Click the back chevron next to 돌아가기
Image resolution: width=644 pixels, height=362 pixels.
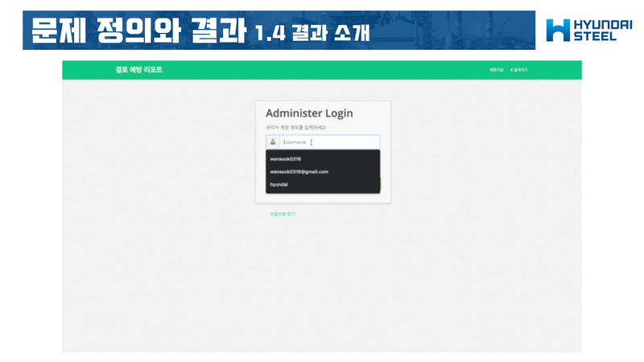(511, 71)
